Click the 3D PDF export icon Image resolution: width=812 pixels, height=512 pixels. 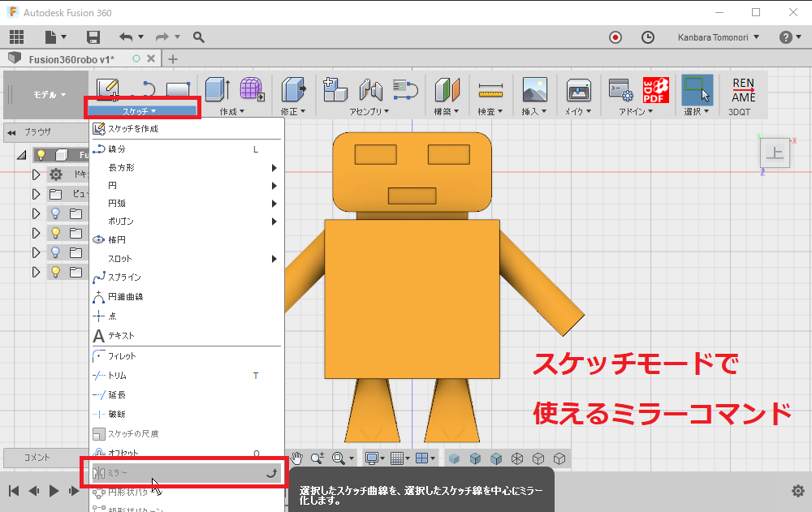click(x=655, y=89)
